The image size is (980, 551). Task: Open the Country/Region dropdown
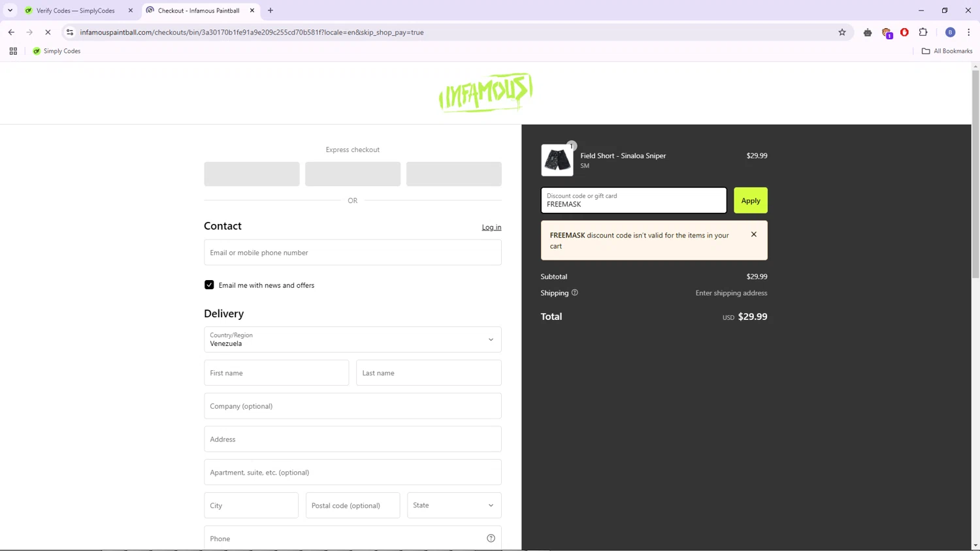click(353, 339)
